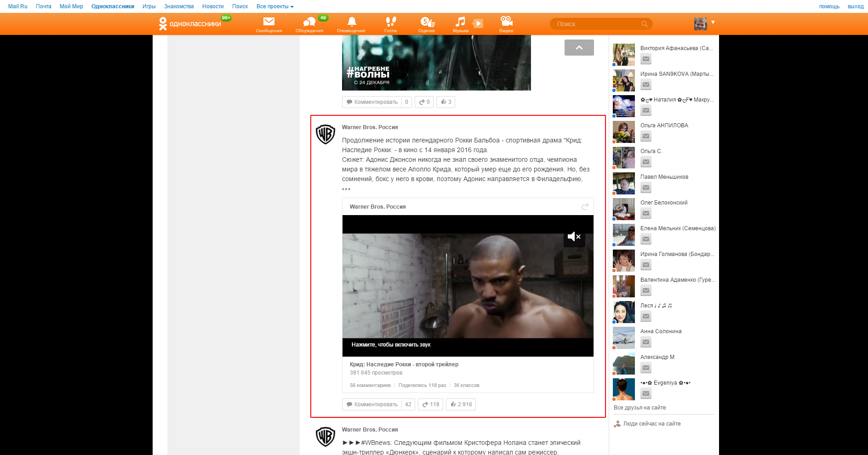Click Warner Bros logo beside Дюнкерк post
The image size is (868, 455).
tap(325, 437)
